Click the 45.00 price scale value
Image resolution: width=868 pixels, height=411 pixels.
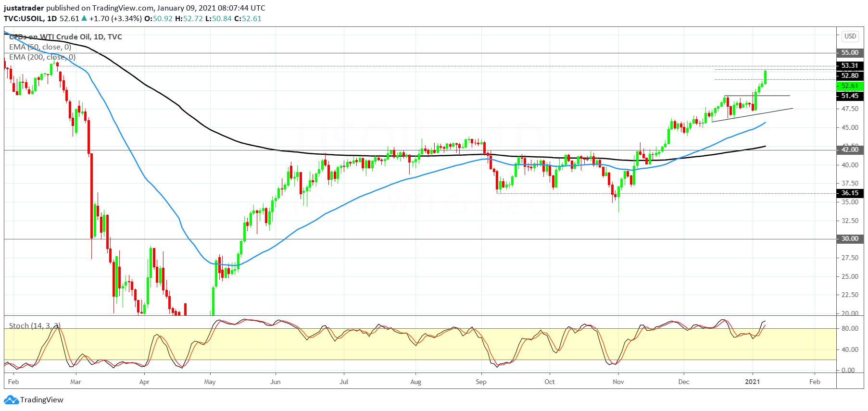(850, 128)
